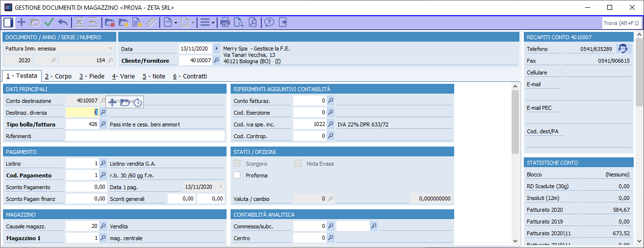Click the lookup magnifier beside Cliente/Fornitore
644x248 pixels.
click(x=217, y=61)
